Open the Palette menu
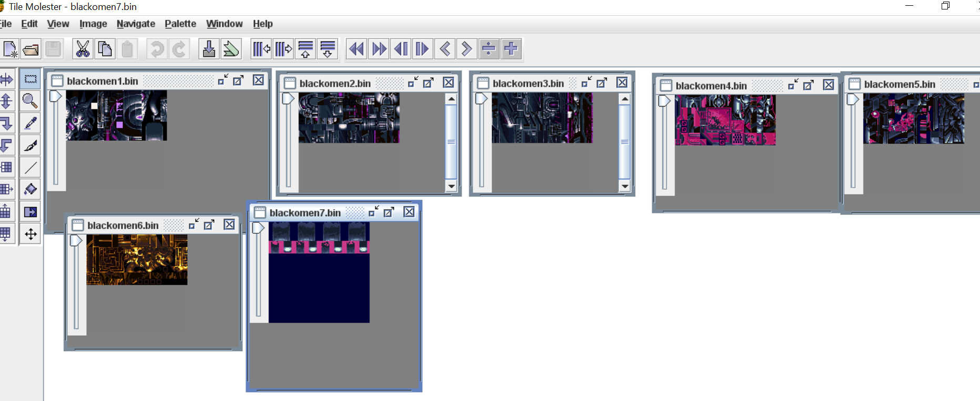Screen dimensions: 980x401 pyautogui.click(x=180, y=24)
